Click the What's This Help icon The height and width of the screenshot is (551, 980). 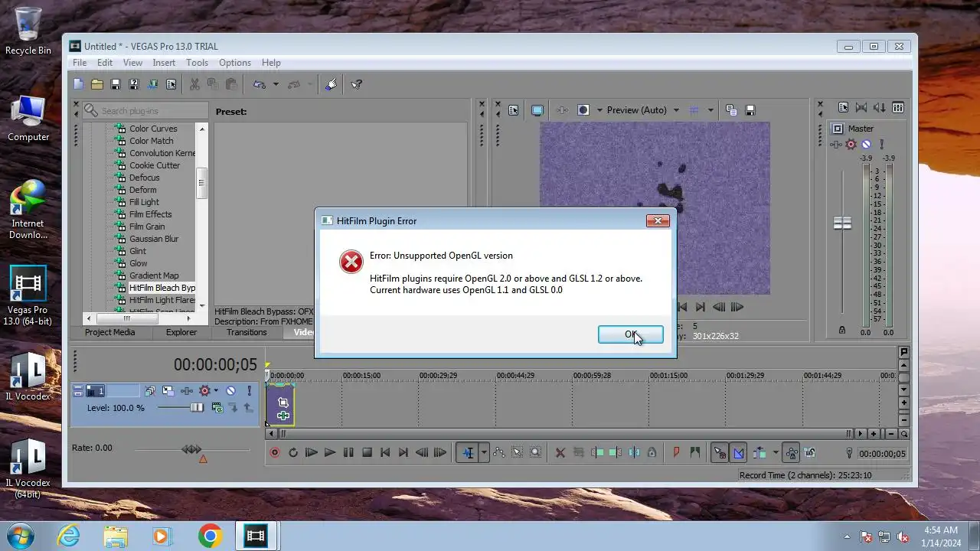coord(356,84)
